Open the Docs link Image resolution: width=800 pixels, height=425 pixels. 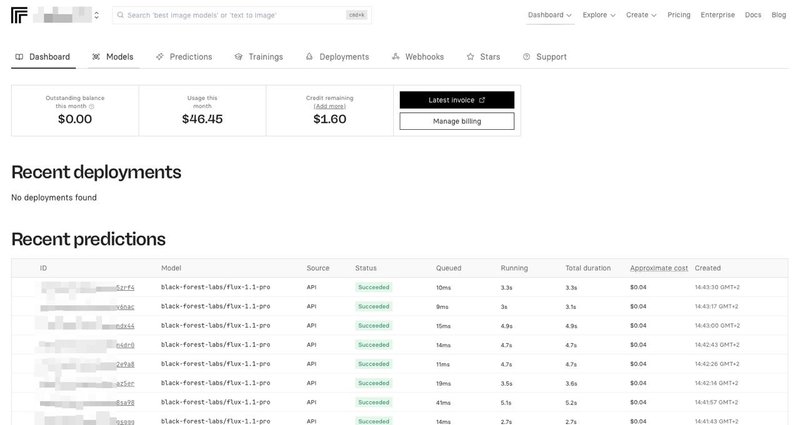[x=753, y=15]
